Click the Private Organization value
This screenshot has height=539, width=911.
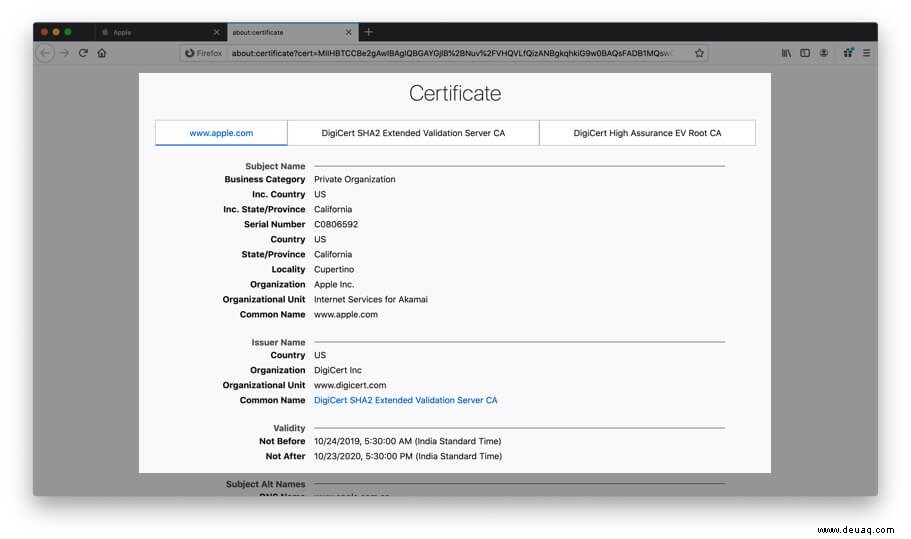(354, 179)
